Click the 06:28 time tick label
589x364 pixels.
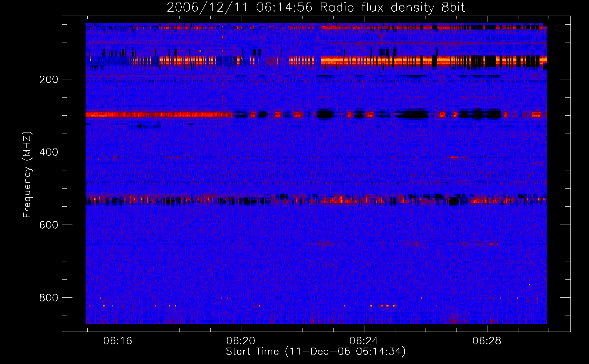click(x=487, y=341)
